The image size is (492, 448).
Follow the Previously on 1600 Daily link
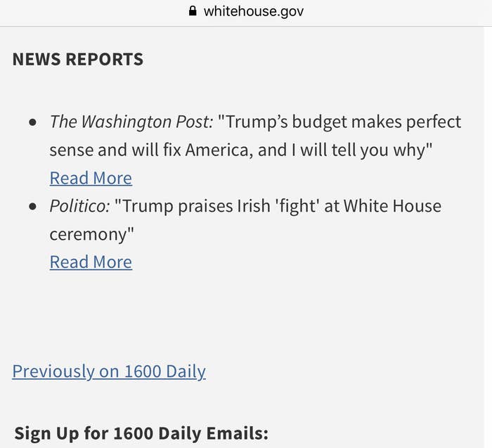click(x=109, y=371)
